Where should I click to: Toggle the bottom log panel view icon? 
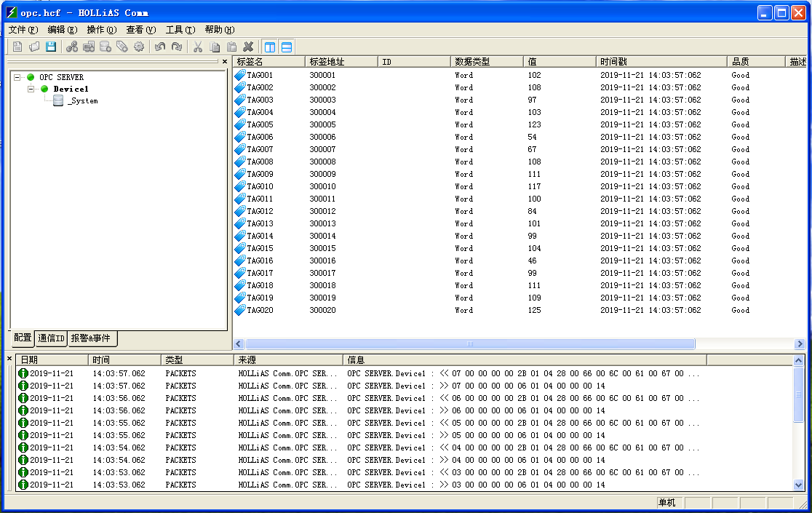coord(287,47)
